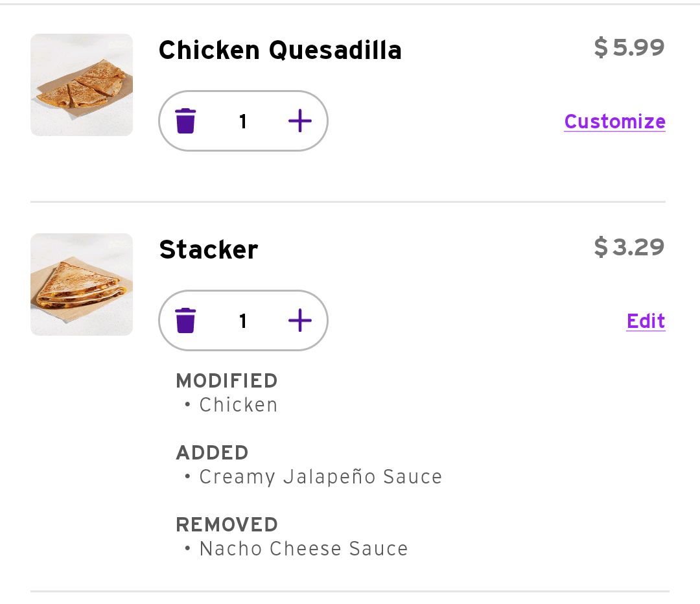
Task: Add one more Stacker with plus icon
Action: pos(299,321)
